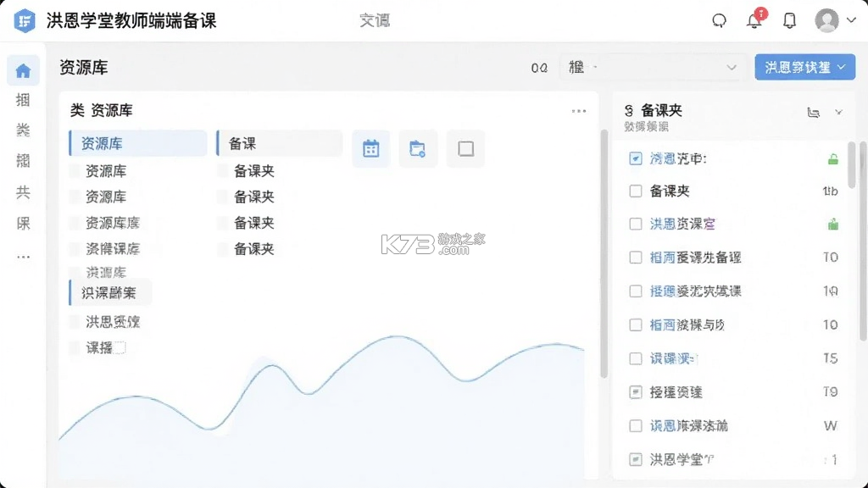Click the plain bell icon in header
Screen dimensions: 868x488
[789, 21]
